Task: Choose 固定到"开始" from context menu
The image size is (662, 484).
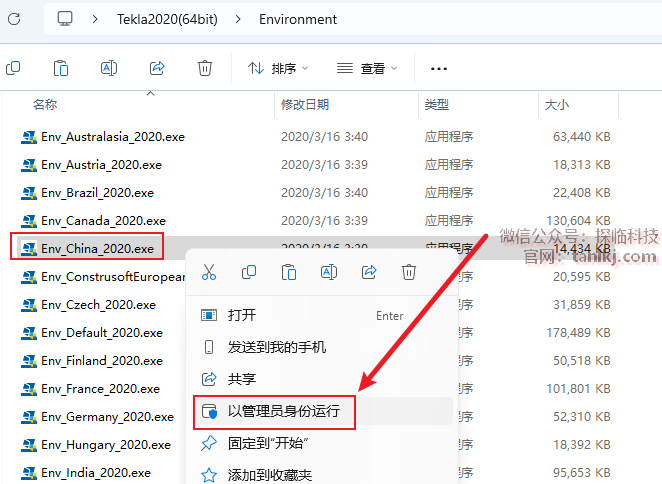Action: pos(322,443)
